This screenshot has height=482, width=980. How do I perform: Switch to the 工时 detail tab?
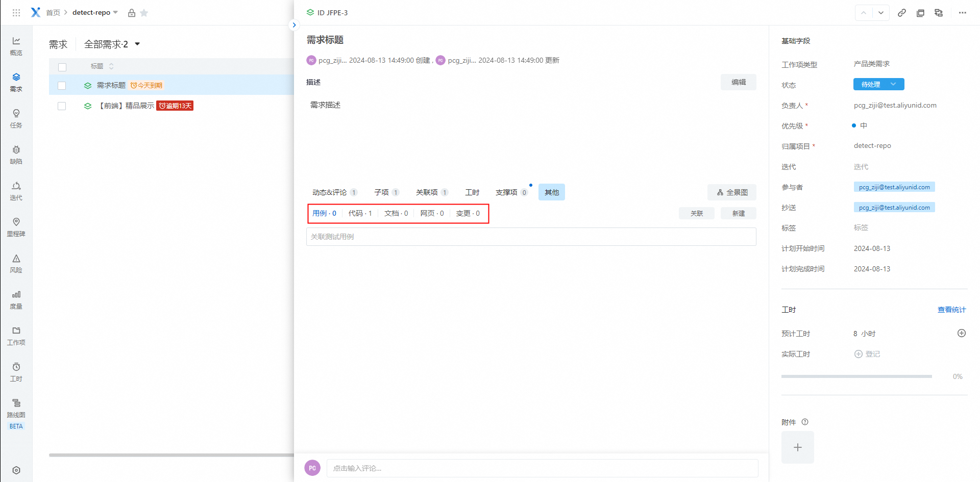[472, 192]
